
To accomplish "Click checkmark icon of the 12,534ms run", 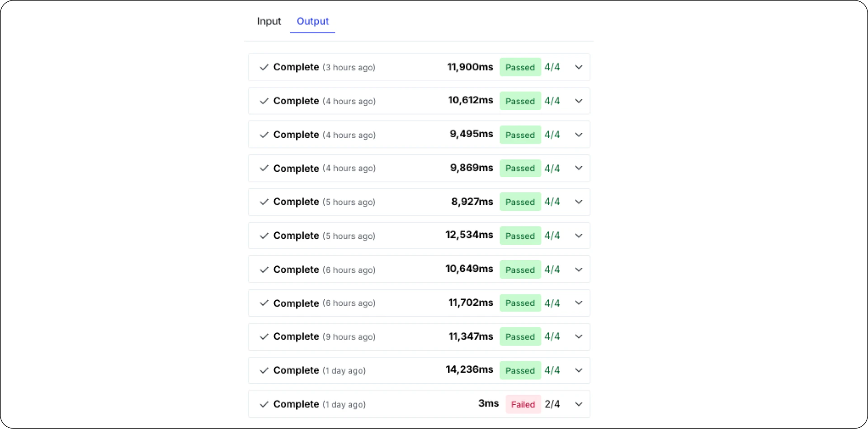I will 264,236.
